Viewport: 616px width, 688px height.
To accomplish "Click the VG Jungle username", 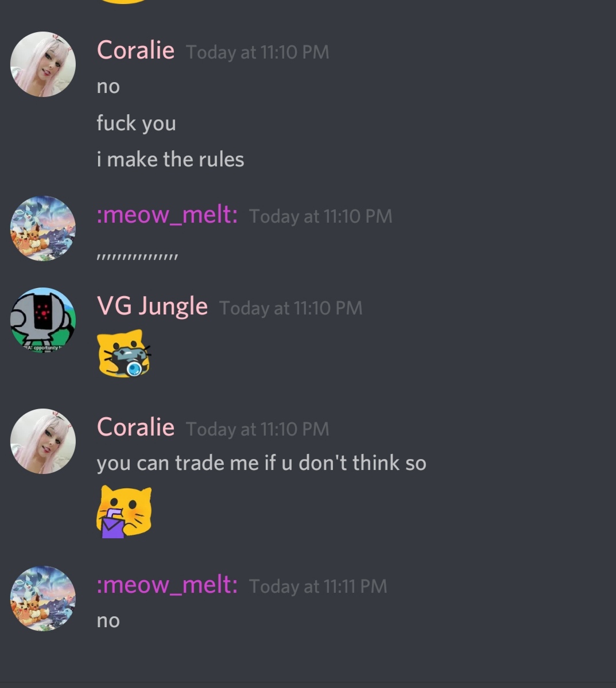I will pyautogui.click(x=152, y=306).
